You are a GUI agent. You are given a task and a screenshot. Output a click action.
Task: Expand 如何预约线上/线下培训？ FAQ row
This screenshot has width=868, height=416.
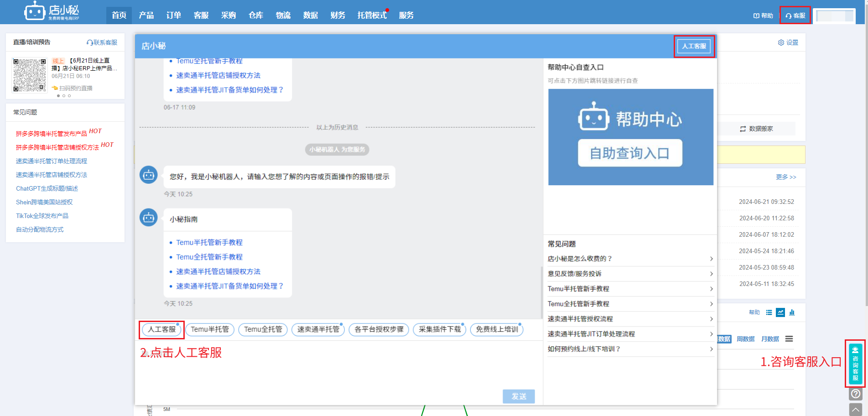pos(630,349)
